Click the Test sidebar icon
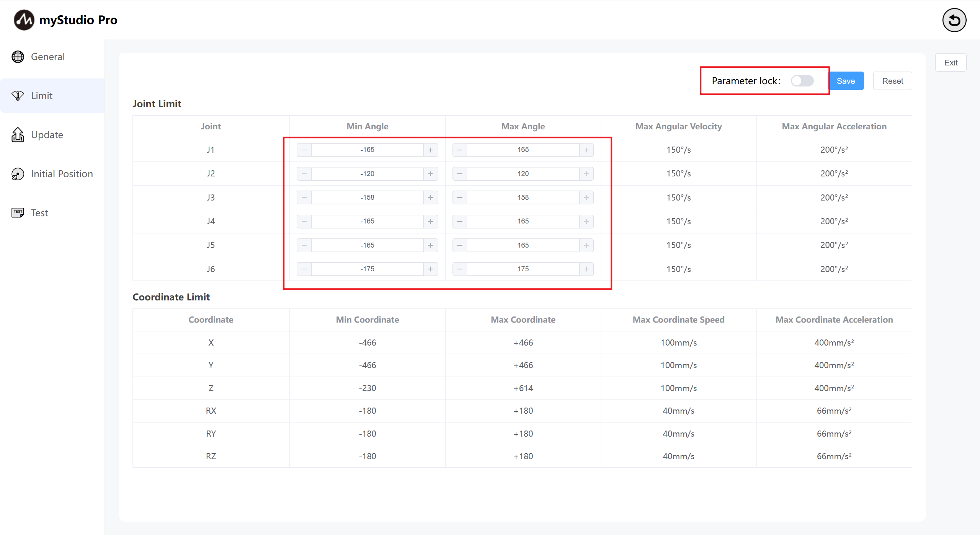The width and height of the screenshot is (980, 535). tap(18, 213)
